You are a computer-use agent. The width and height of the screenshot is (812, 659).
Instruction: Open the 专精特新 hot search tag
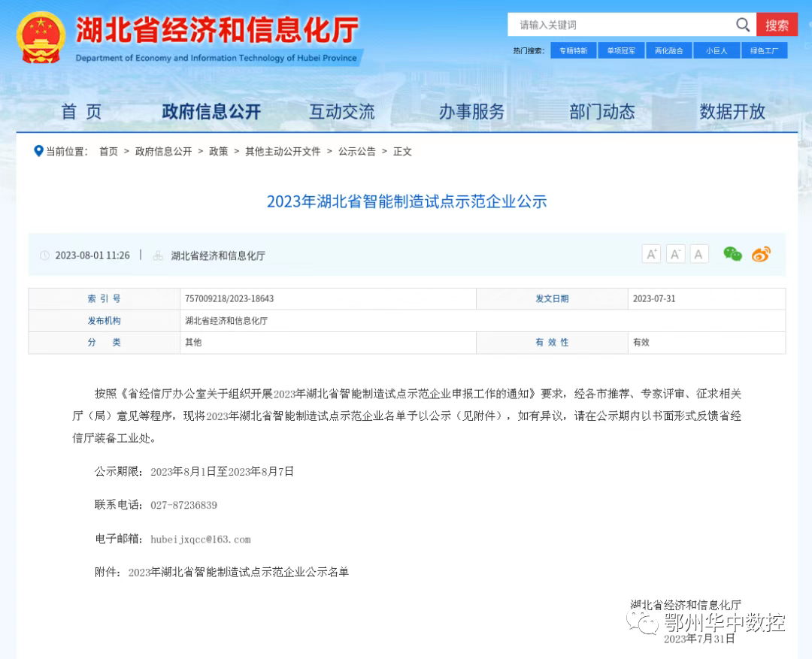click(573, 50)
